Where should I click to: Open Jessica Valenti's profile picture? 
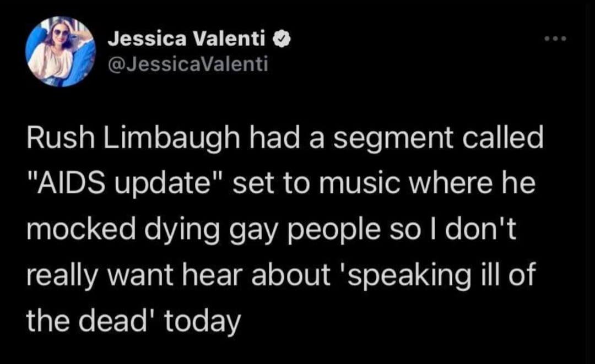pyautogui.click(x=61, y=52)
